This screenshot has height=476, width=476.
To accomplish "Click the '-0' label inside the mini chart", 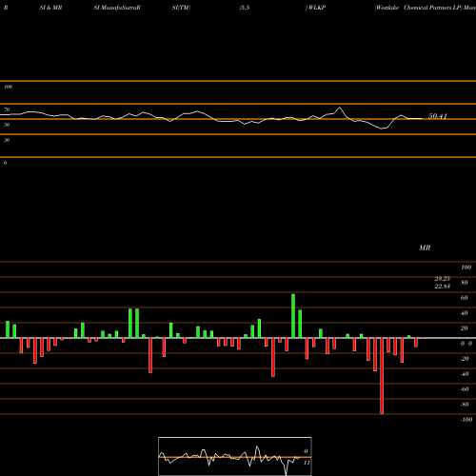I will tap(306, 451).
